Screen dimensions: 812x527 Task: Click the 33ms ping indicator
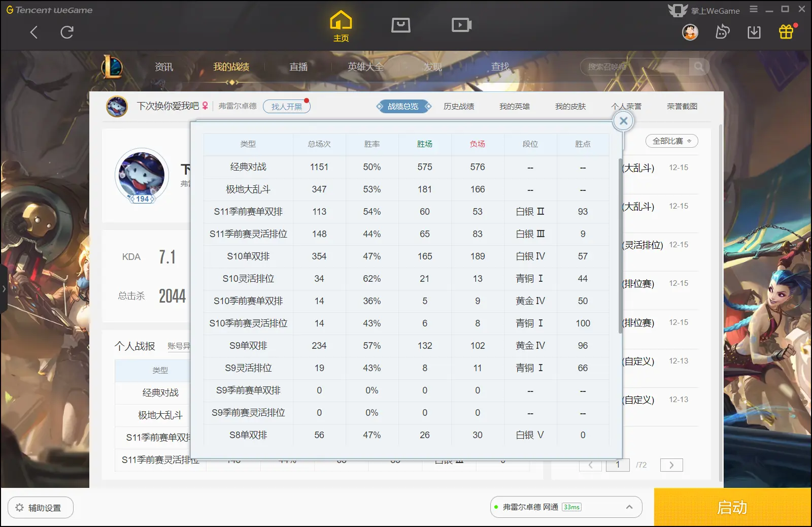[x=571, y=507]
